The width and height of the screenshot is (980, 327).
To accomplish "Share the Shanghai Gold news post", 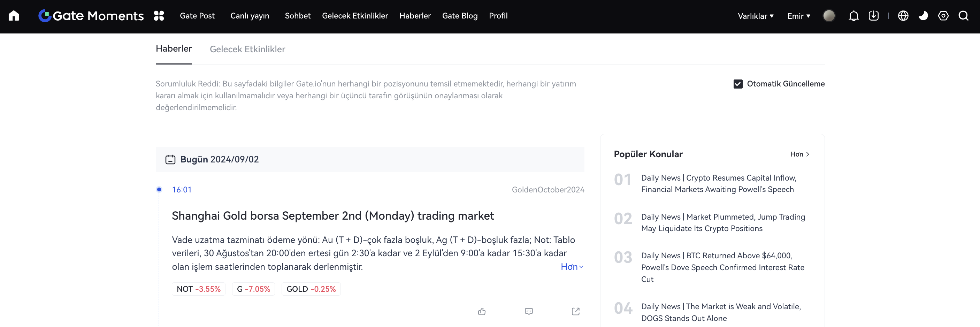I will (575, 311).
